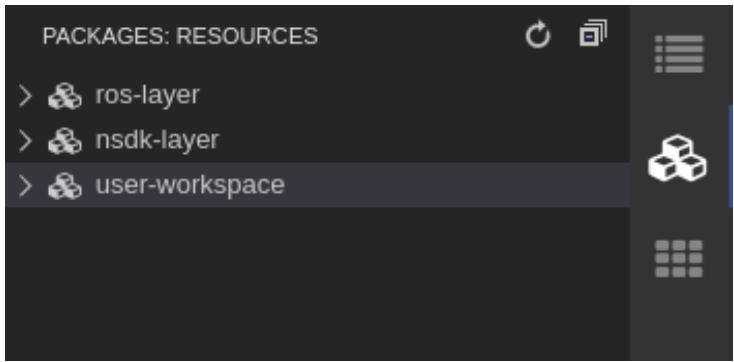Expand the user-workspace chevron

[25, 186]
